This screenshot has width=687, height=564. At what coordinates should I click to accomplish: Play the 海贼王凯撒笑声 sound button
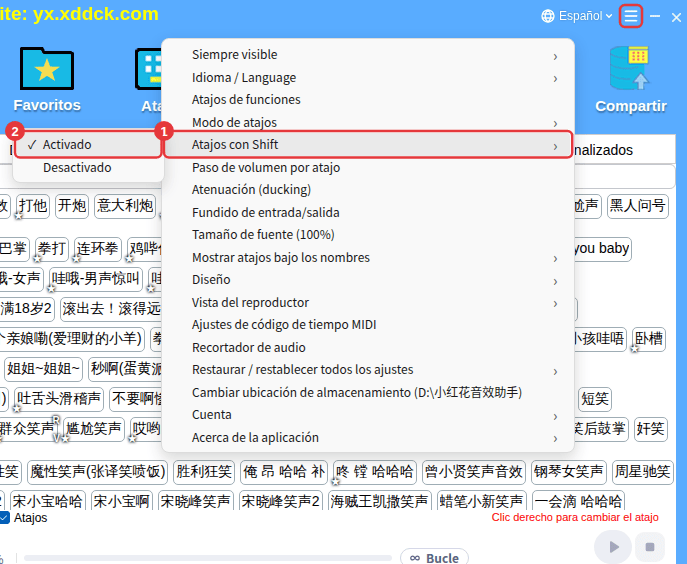pos(379,501)
